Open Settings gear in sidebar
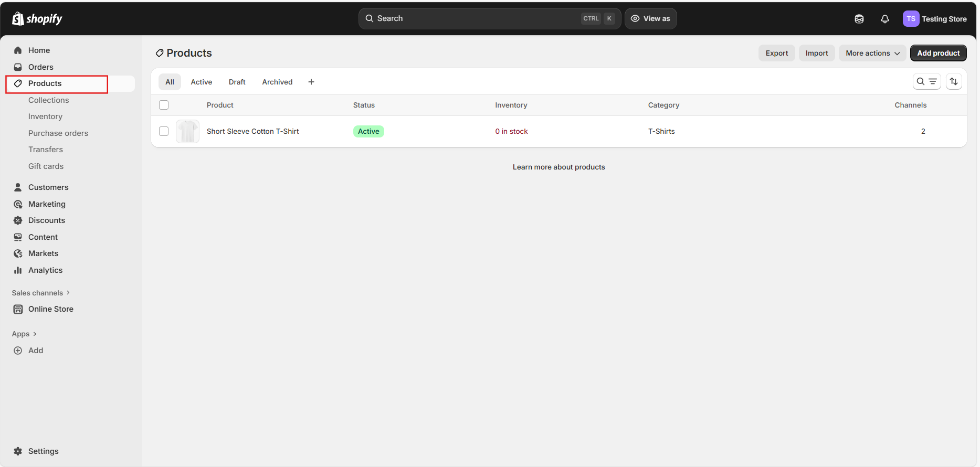The image size is (980, 467). (x=18, y=451)
